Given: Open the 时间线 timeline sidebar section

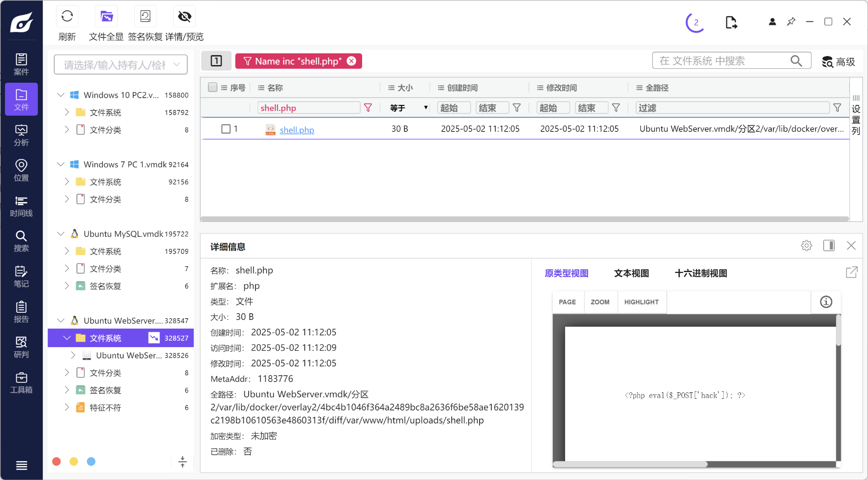Looking at the screenshot, I should pyautogui.click(x=21, y=205).
